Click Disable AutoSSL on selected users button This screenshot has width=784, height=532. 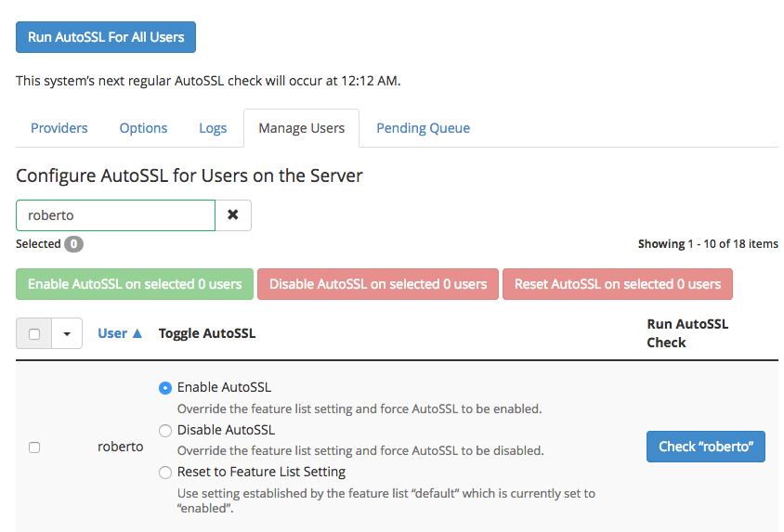coord(378,284)
